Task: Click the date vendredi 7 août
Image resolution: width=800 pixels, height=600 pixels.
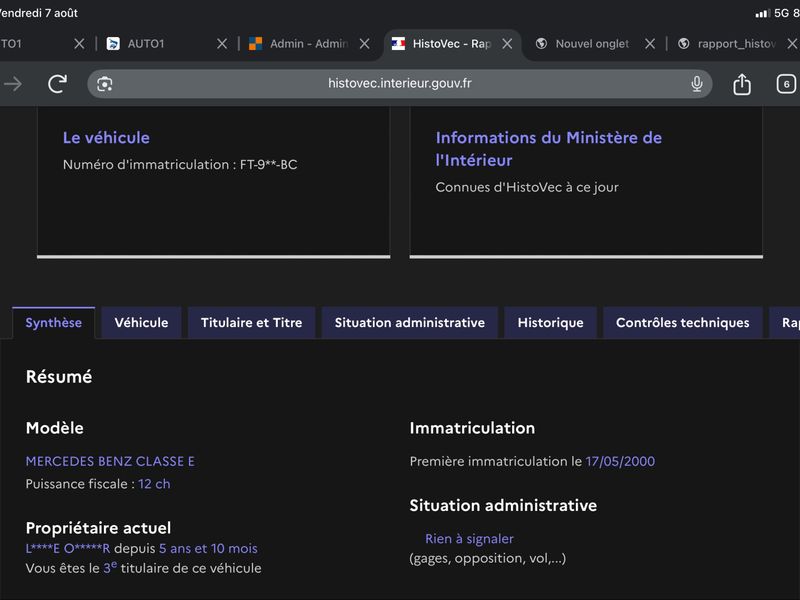Action: (38, 13)
